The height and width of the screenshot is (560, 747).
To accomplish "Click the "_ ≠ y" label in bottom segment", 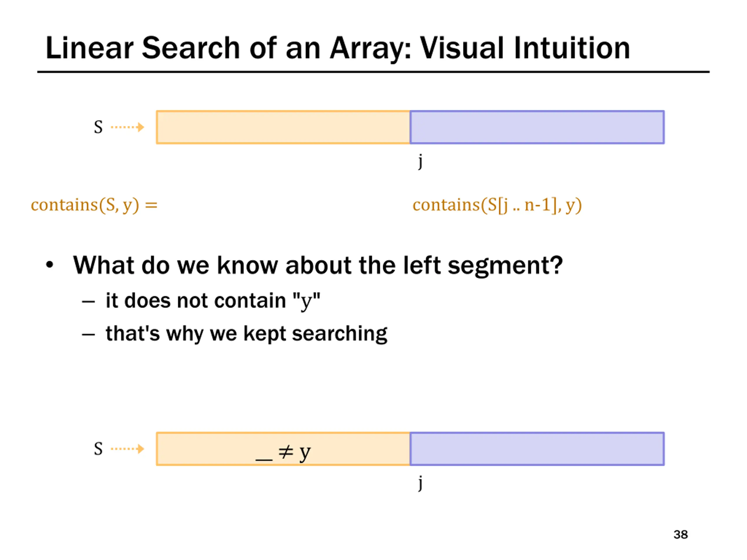I will click(283, 453).
